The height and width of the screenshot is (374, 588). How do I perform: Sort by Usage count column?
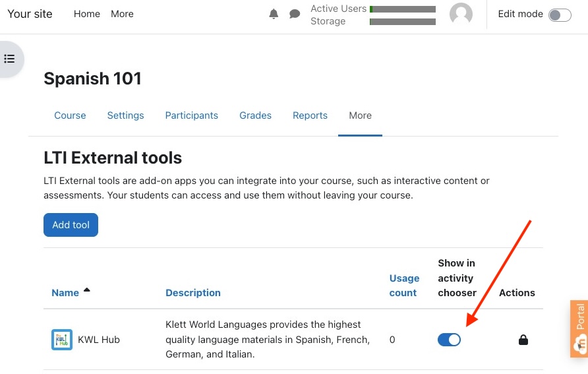[x=404, y=286]
